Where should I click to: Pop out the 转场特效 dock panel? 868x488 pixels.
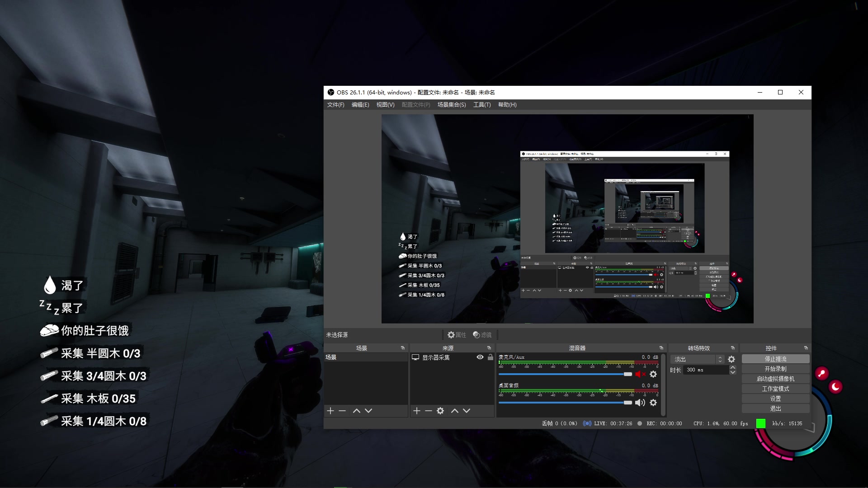(733, 348)
